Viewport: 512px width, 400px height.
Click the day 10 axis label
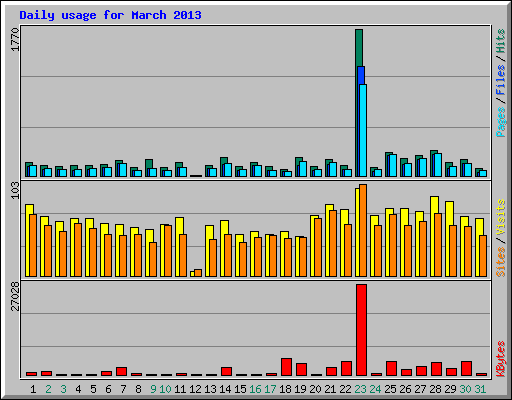point(165,389)
